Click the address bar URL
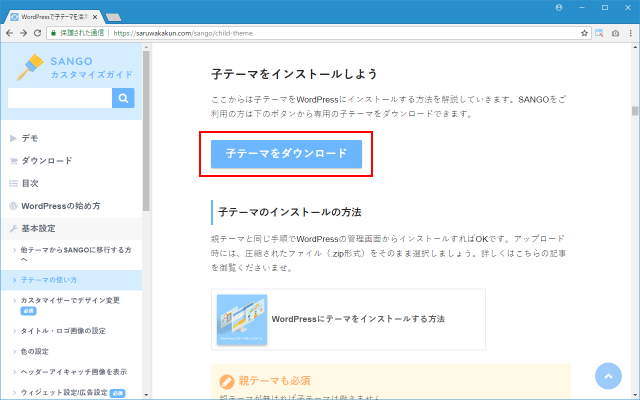This screenshot has width=640, height=400. pyautogui.click(x=183, y=33)
